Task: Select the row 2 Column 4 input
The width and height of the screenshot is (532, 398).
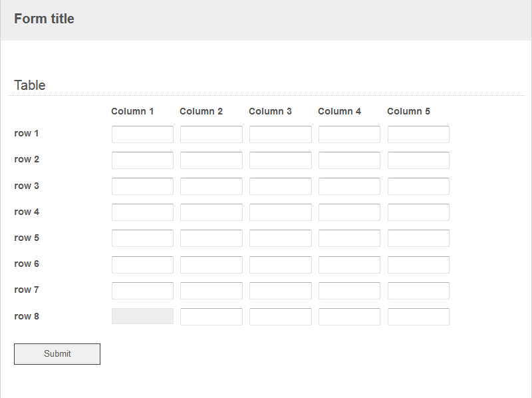Action: click(350, 160)
